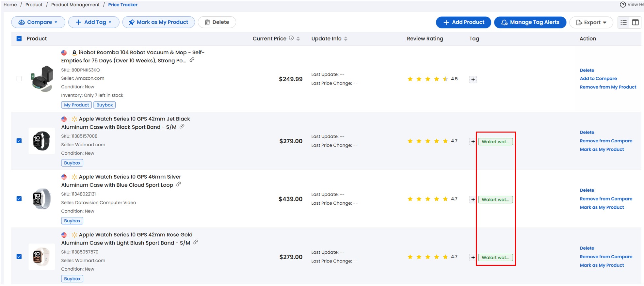The height and width of the screenshot is (286, 644).
Task: Click the Delete toolbar button
Action: point(217,22)
